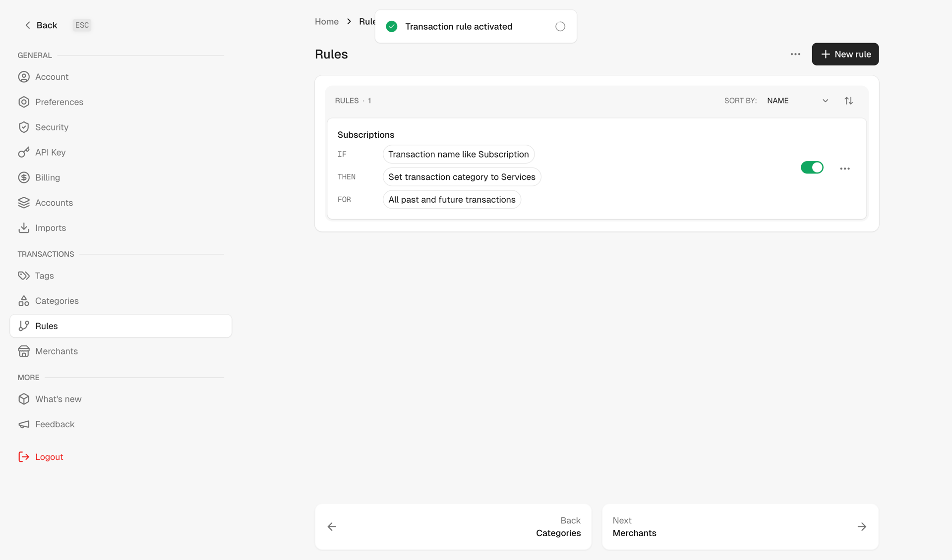Viewport: 952px width, 560px height.
Task: Click the Imports download icon
Action: (x=24, y=227)
